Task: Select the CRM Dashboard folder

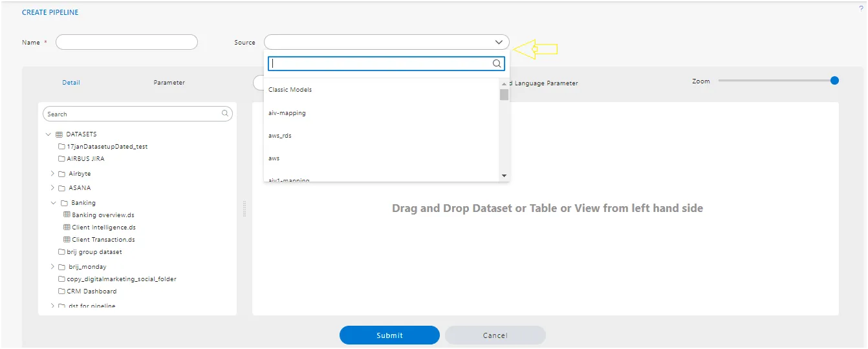Action: coord(92,291)
